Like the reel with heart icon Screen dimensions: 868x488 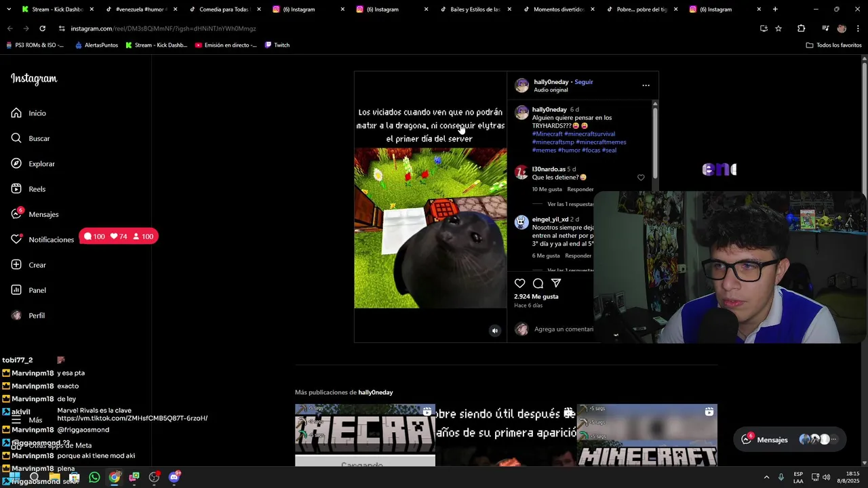point(519,283)
